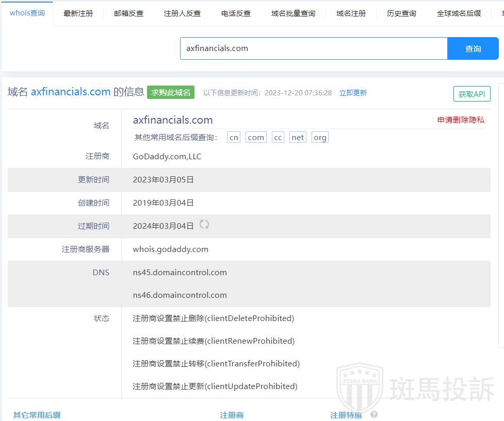The image size is (504, 421).
Task: Open the 域名批量查询 tab
Action: coord(293,13)
